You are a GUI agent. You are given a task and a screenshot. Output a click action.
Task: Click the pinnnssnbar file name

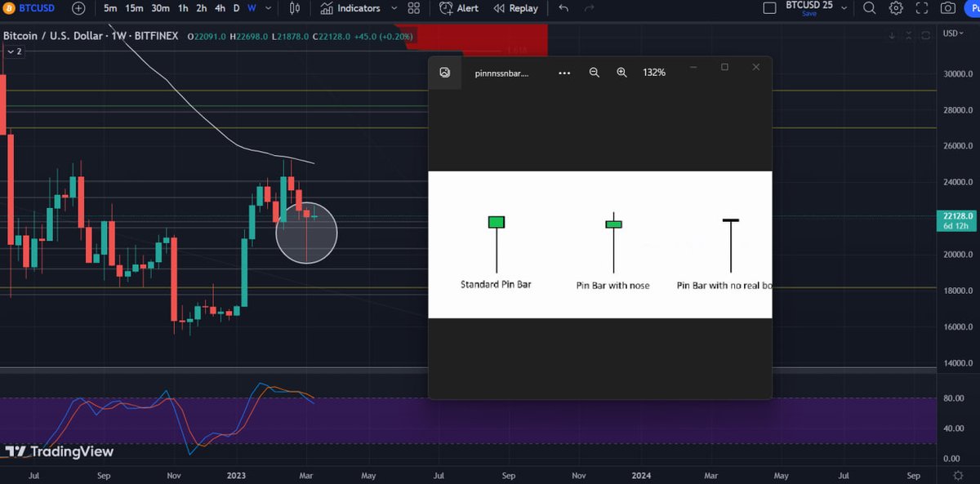click(501, 73)
